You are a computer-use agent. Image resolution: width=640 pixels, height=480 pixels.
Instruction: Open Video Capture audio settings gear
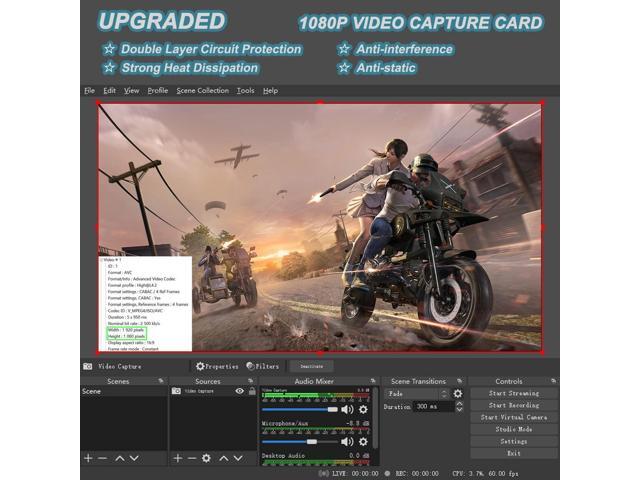tap(363, 409)
